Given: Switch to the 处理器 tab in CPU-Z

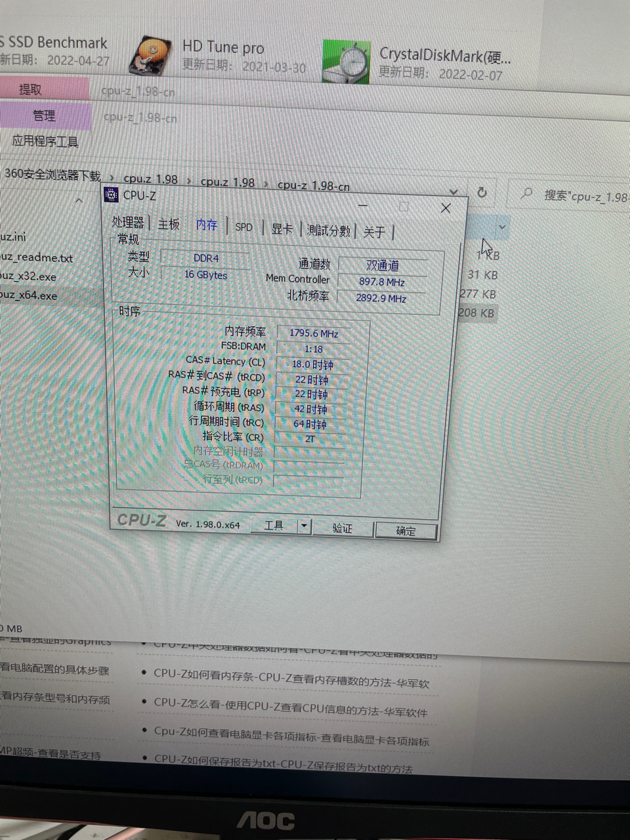Looking at the screenshot, I should [x=129, y=223].
